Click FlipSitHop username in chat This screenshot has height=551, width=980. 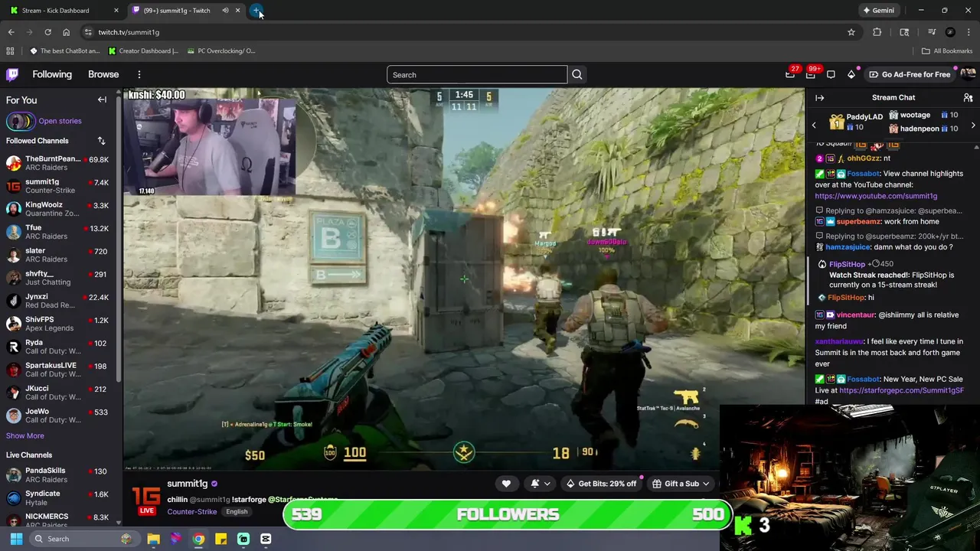pyautogui.click(x=846, y=264)
